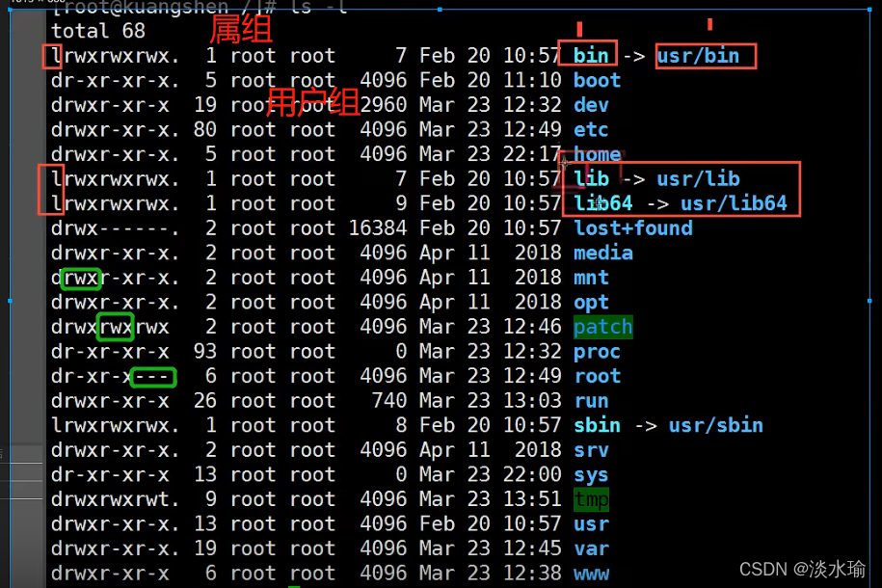
Task: Click link count '93' in proc row
Action: coord(204,352)
